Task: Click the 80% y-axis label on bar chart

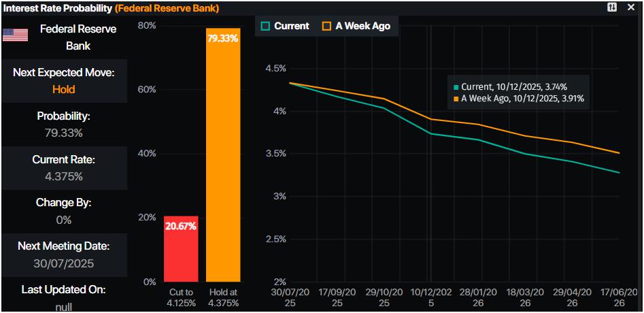Action: coord(148,26)
